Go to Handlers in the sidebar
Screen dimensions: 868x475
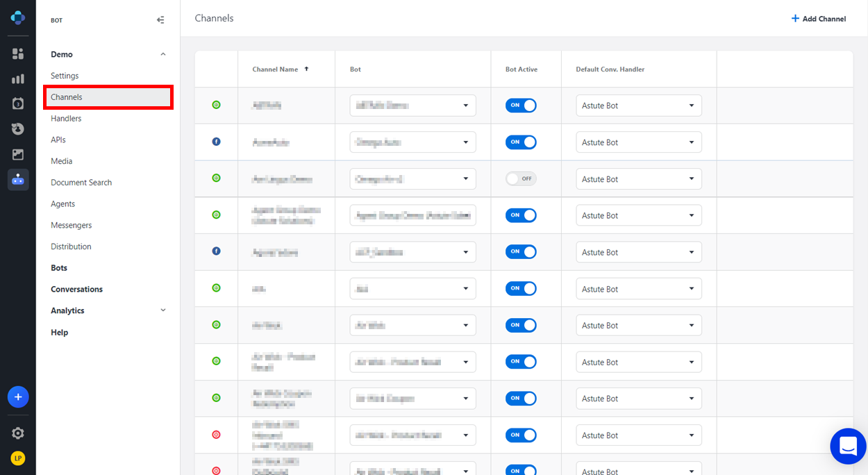point(66,119)
